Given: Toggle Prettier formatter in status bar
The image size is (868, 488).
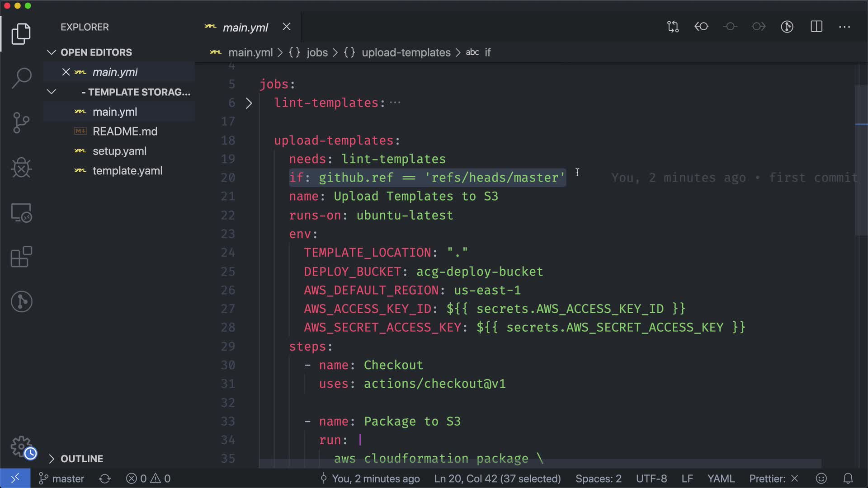Looking at the screenshot, I should coord(773,479).
